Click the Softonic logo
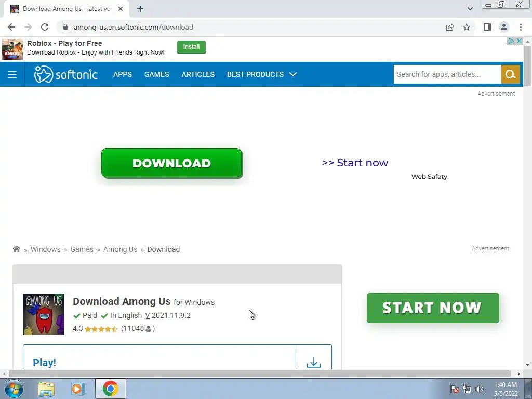 [66, 74]
